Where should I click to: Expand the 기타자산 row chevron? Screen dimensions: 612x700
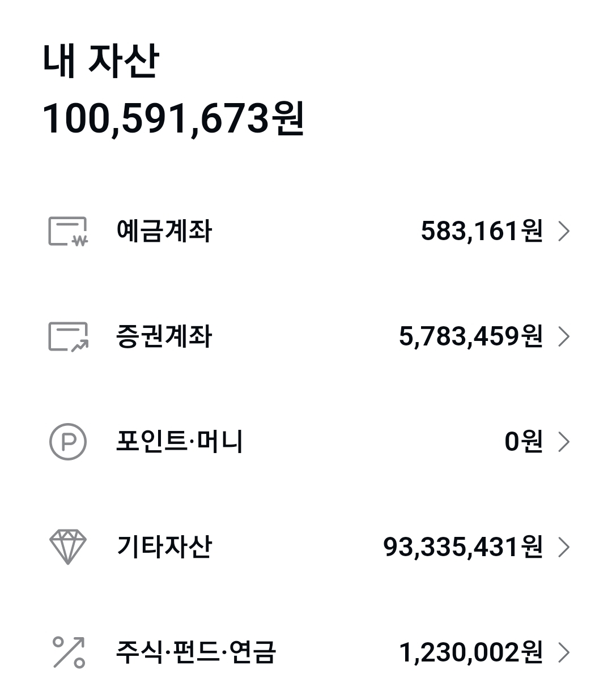(x=563, y=547)
